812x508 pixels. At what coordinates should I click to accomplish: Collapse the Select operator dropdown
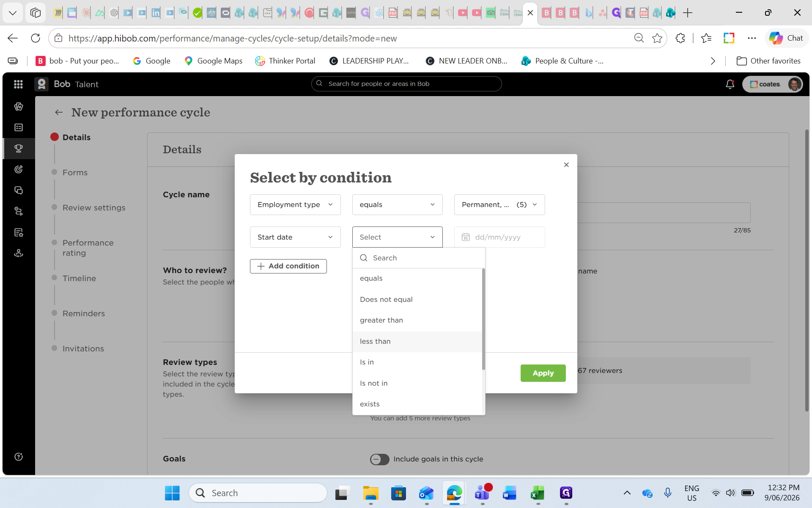397,237
